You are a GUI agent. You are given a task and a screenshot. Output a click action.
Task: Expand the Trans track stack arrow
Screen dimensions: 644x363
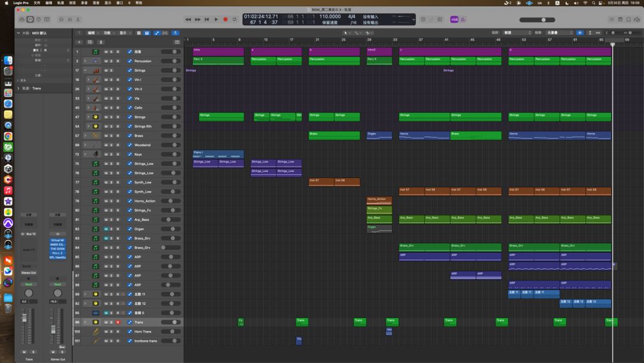coord(85,322)
